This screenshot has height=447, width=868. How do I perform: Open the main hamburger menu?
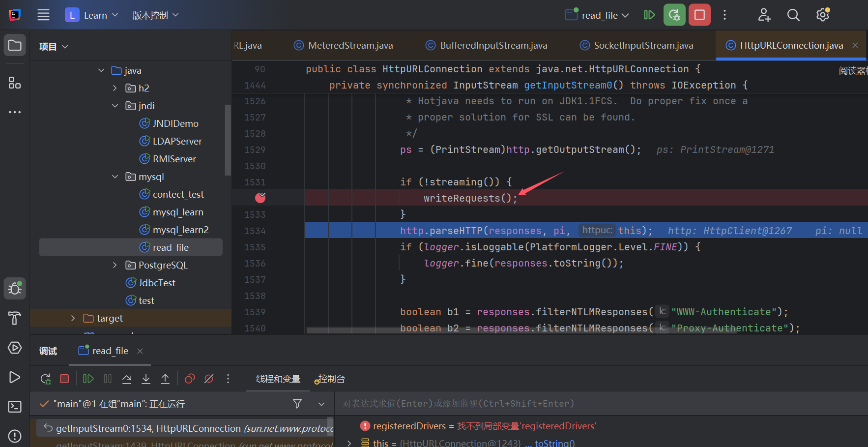pos(43,15)
